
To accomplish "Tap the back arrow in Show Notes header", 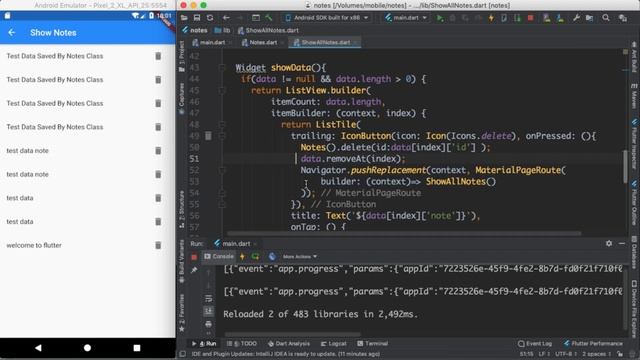I will pyautogui.click(x=11, y=33).
